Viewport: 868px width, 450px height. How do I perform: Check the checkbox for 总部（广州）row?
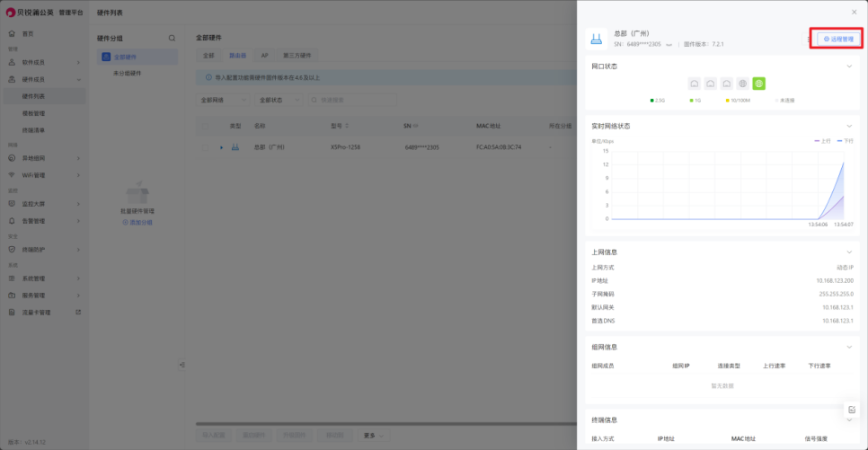(205, 146)
